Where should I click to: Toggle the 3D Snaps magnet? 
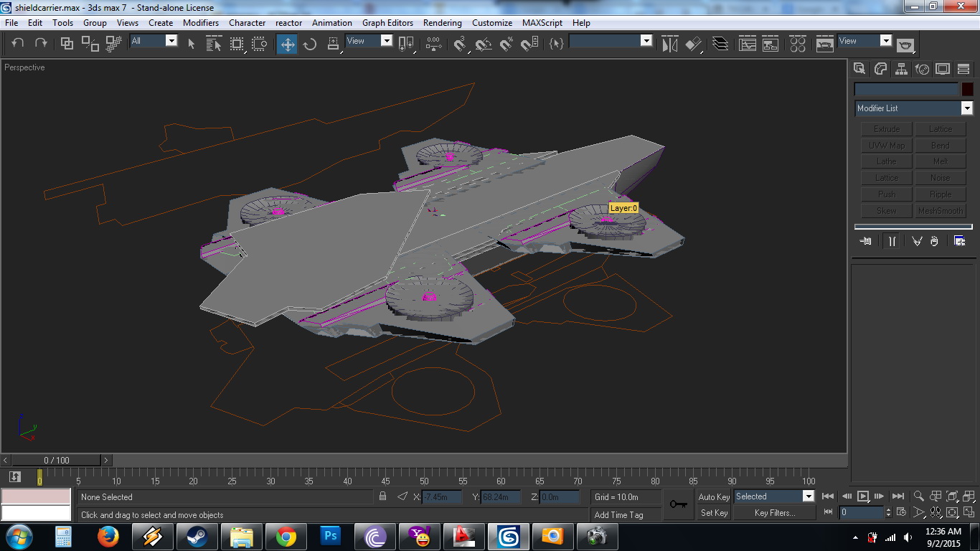pos(460,44)
